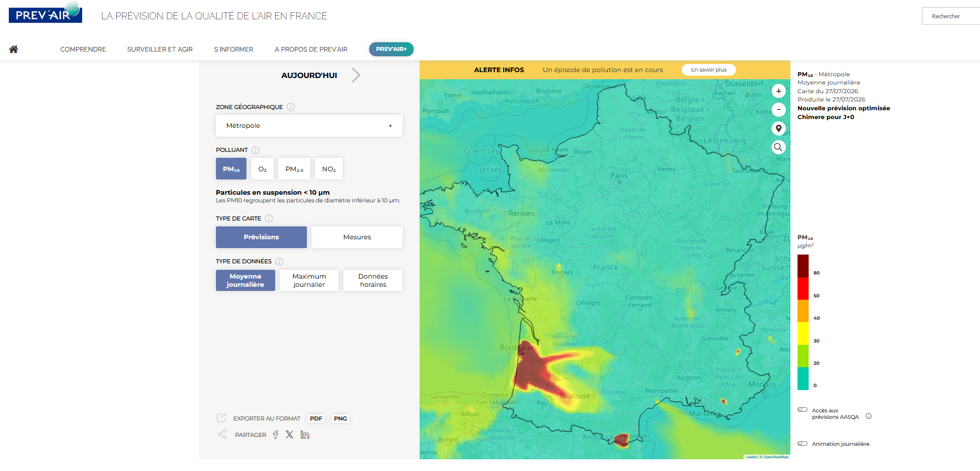
Task: Open the COMPRENDRE menu
Action: pyautogui.click(x=83, y=49)
